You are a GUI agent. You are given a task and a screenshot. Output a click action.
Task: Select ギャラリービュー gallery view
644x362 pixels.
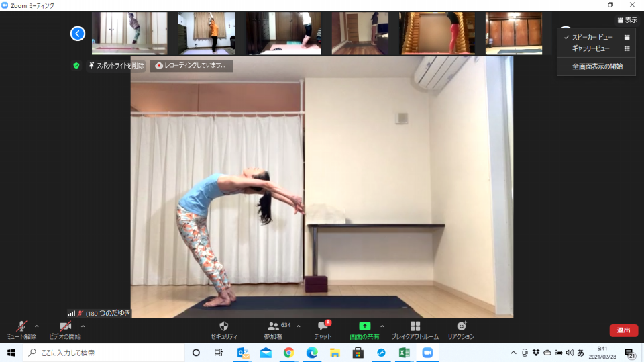(596, 48)
